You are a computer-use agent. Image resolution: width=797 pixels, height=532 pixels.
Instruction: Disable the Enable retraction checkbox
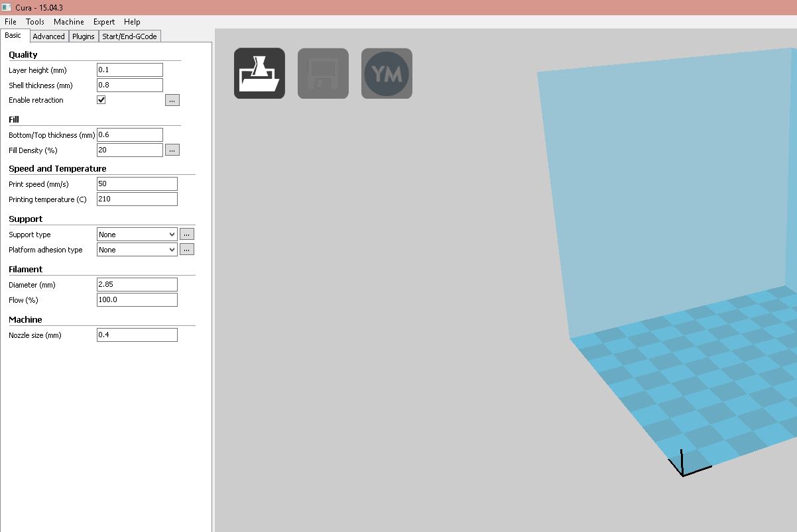coord(101,99)
